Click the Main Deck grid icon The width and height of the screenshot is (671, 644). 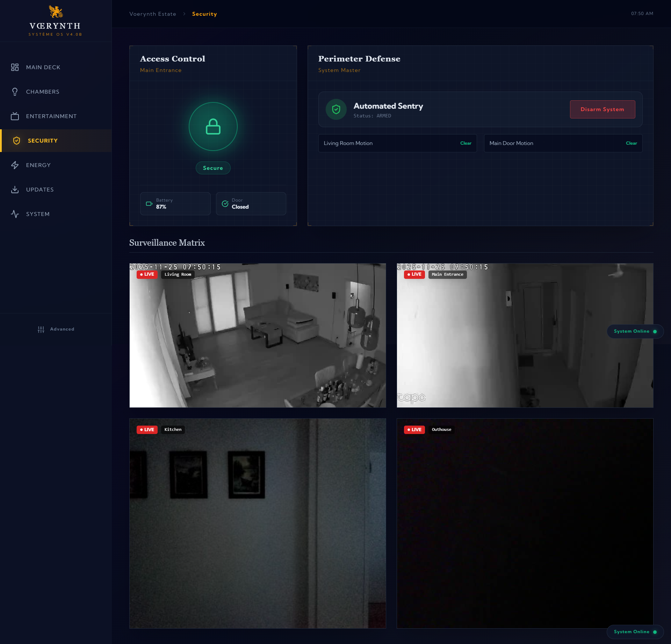pyautogui.click(x=15, y=67)
